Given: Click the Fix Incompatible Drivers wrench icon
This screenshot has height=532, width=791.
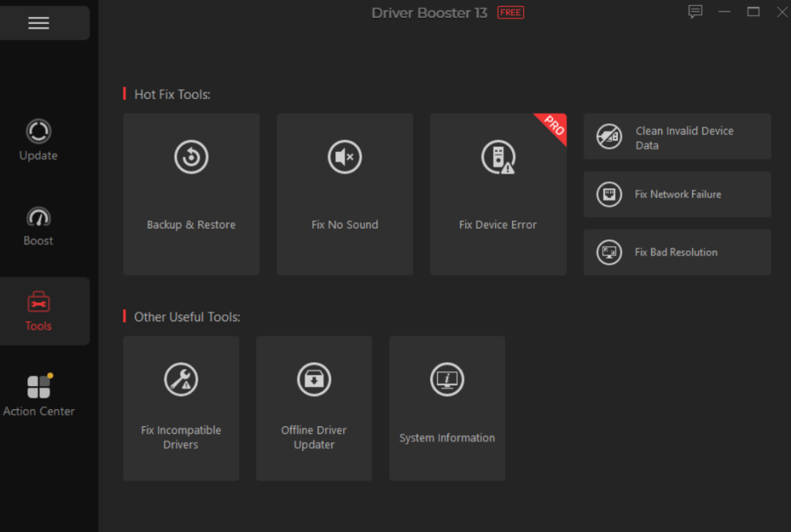Looking at the screenshot, I should pyautogui.click(x=181, y=379).
